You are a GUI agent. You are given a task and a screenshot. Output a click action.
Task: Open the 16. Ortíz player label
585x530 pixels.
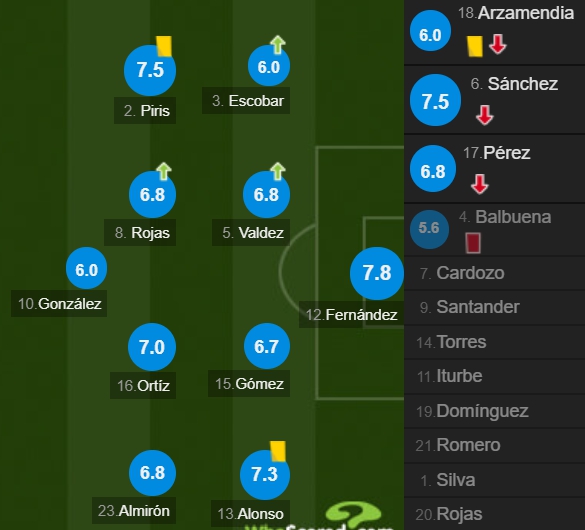[143, 385]
